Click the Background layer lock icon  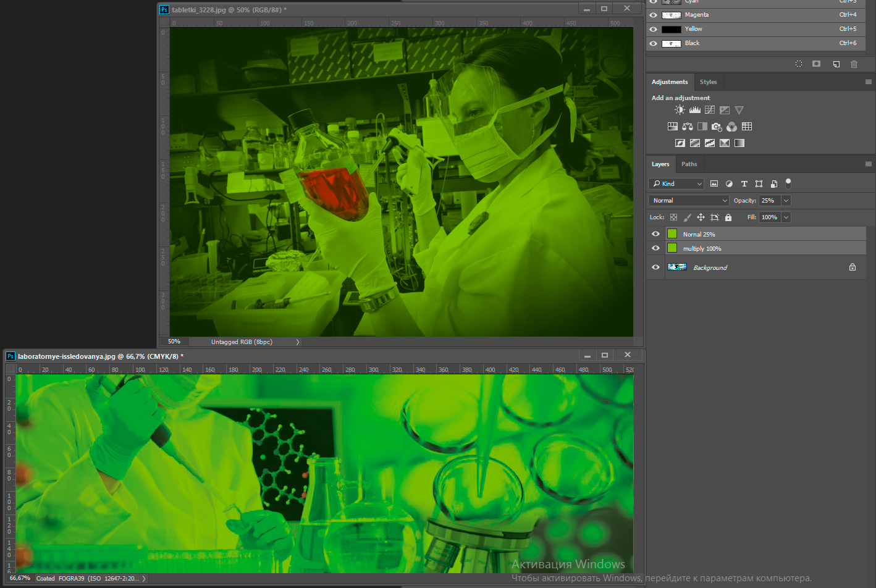(x=853, y=267)
